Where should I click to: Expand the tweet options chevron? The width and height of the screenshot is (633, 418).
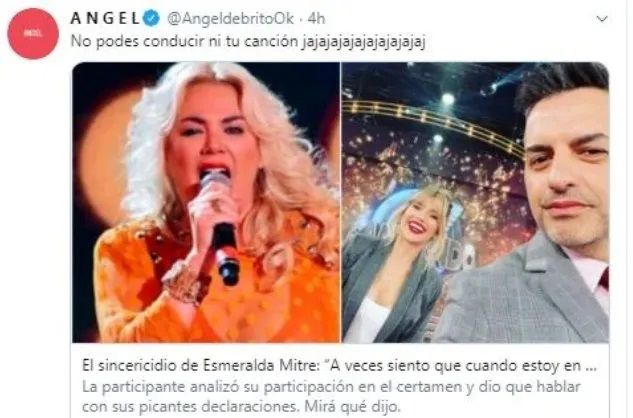(x=602, y=19)
